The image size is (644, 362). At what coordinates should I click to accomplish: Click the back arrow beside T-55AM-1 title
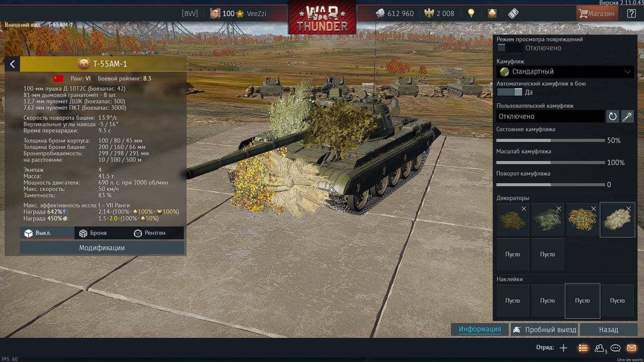pyautogui.click(x=12, y=64)
